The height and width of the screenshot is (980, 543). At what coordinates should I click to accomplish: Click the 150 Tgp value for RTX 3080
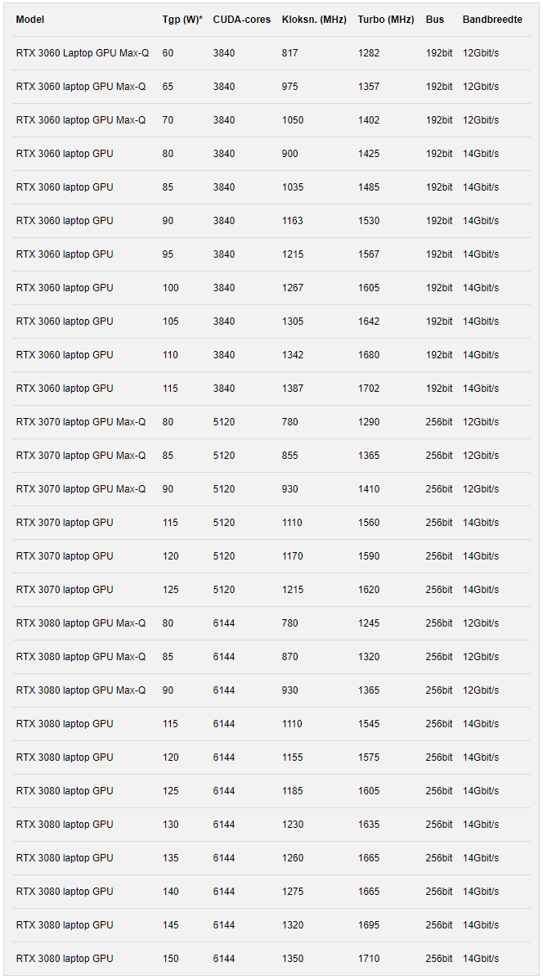[x=171, y=958]
